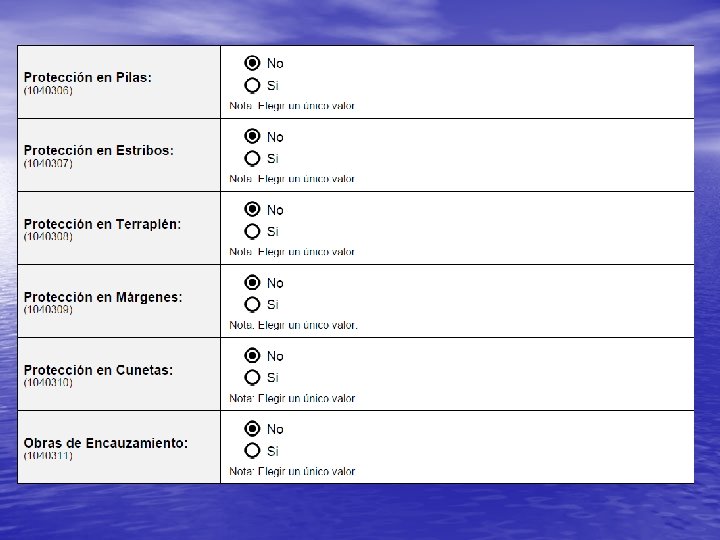Click the 'Protección en Pilas:' field label
720x540 pixels.
coord(88,77)
